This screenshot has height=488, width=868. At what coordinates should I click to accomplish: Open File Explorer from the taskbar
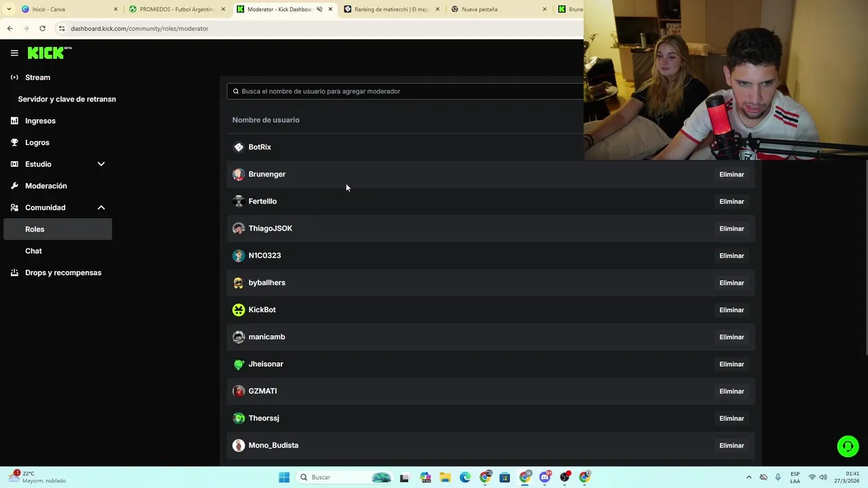(445, 477)
